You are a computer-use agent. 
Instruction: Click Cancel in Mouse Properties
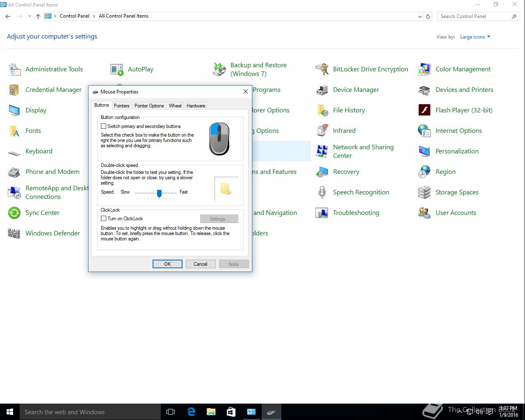pos(201,264)
